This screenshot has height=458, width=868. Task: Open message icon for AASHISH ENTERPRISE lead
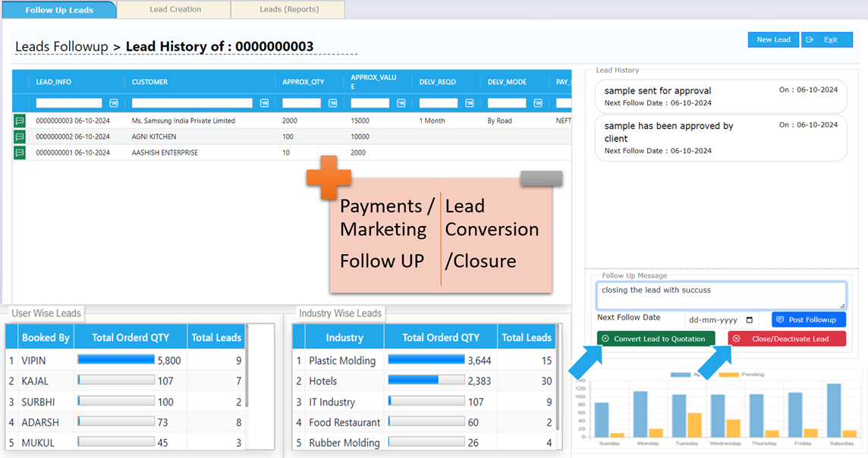[x=19, y=152]
